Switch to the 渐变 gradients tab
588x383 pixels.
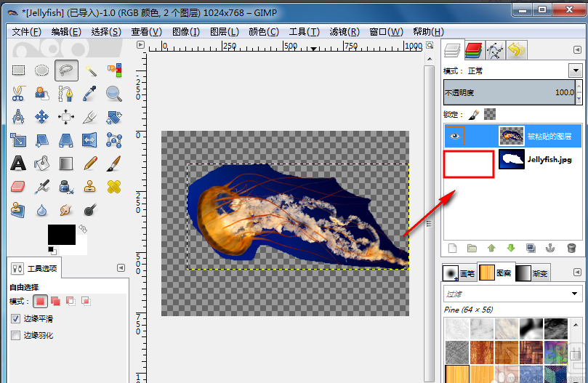click(x=532, y=273)
